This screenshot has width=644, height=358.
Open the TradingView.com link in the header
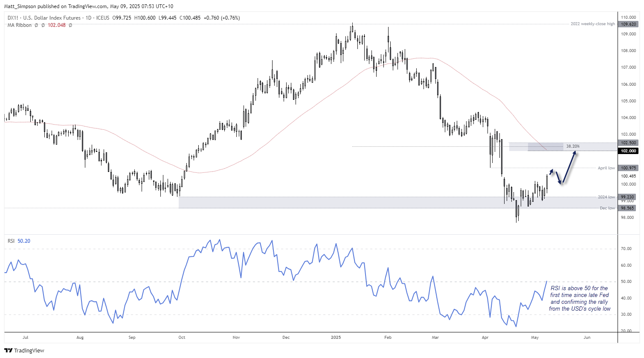(x=87, y=6)
